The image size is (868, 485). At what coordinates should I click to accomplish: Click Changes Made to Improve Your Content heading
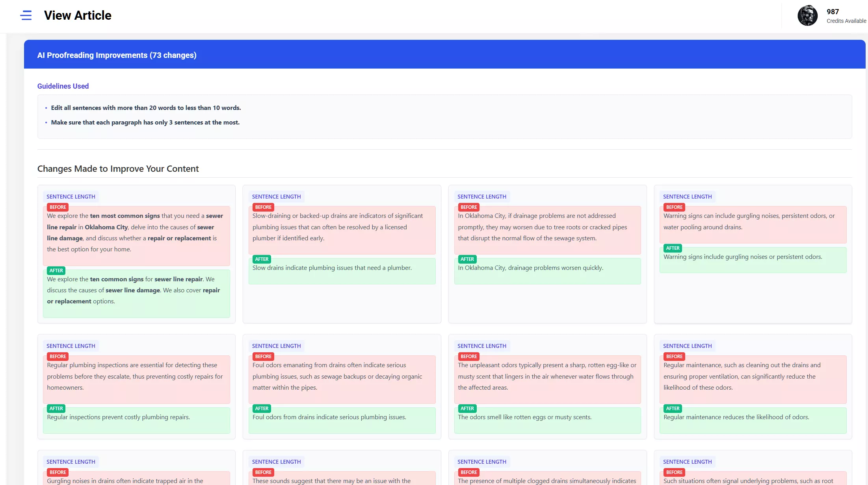click(x=118, y=169)
